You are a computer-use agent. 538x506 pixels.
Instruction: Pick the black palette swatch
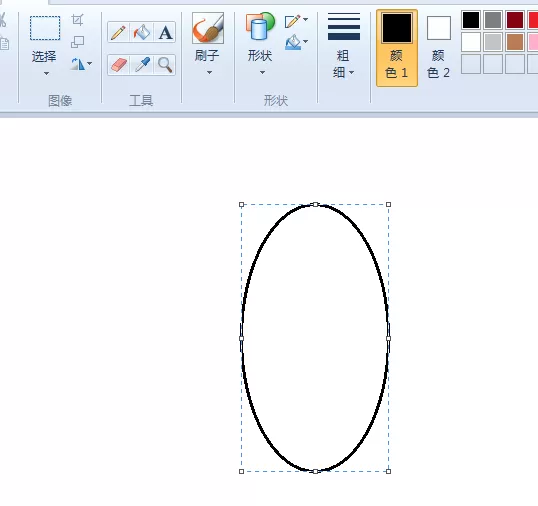471,20
